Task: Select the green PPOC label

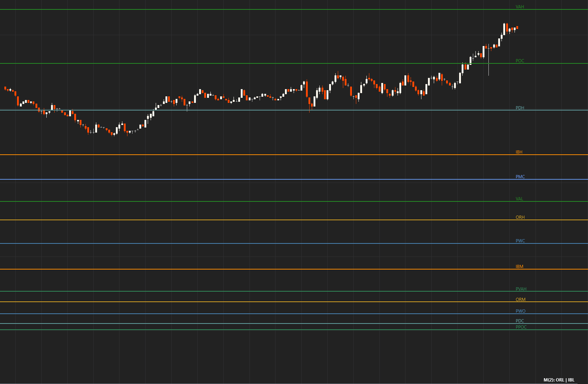Action: [521, 327]
